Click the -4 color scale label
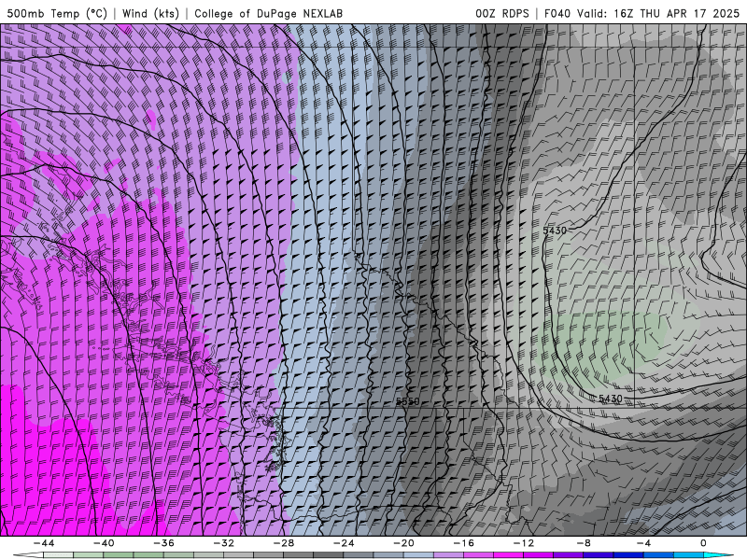This screenshot has width=747, height=560. tap(643, 543)
